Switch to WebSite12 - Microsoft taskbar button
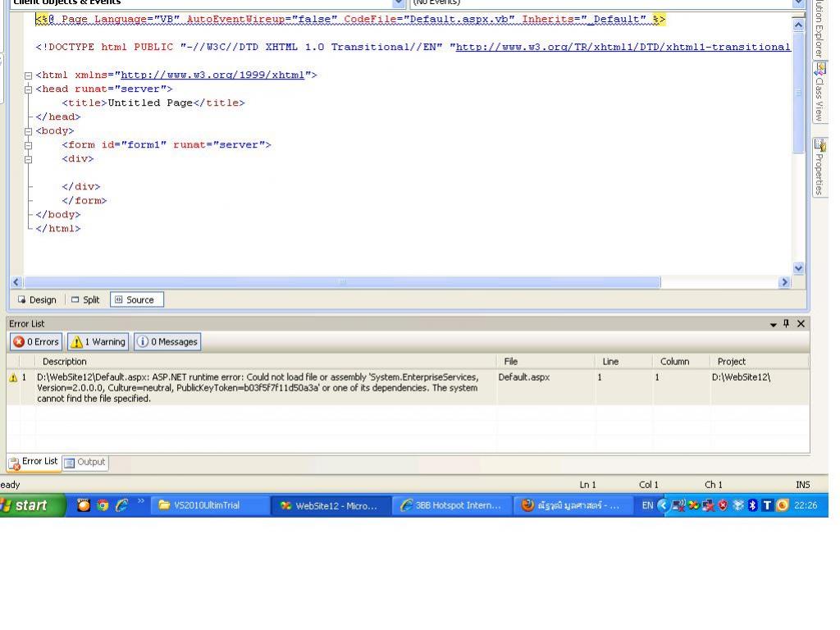Viewport: 840px width, 630px height. (x=331, y=505)
